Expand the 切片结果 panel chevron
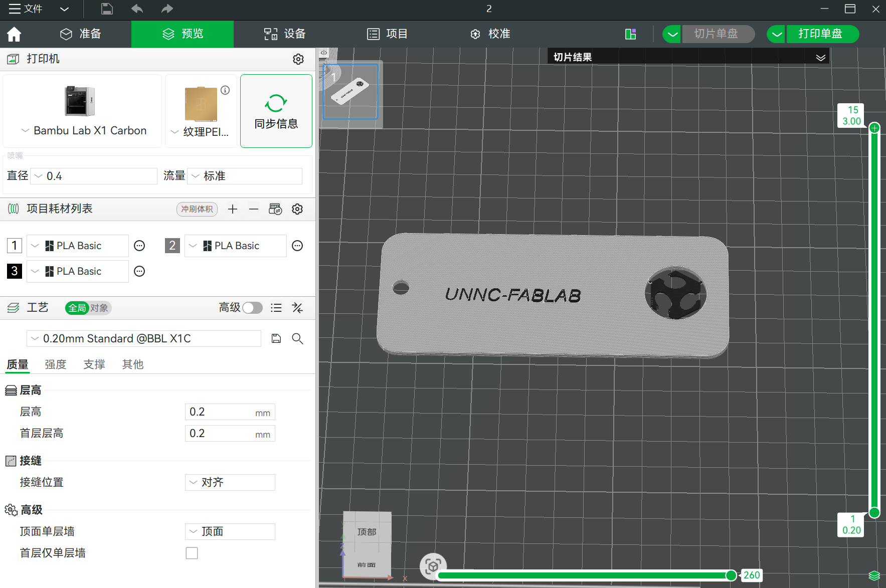The height and width of the screenshot is (588, 886). tap(820, 57)
